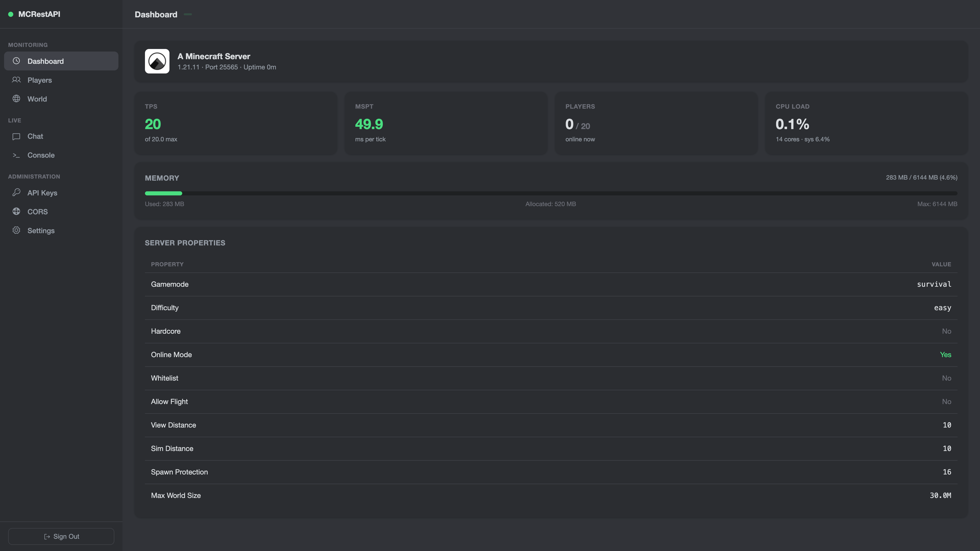
Task: Open the CORS configuration label
Action: pos(38,211)
